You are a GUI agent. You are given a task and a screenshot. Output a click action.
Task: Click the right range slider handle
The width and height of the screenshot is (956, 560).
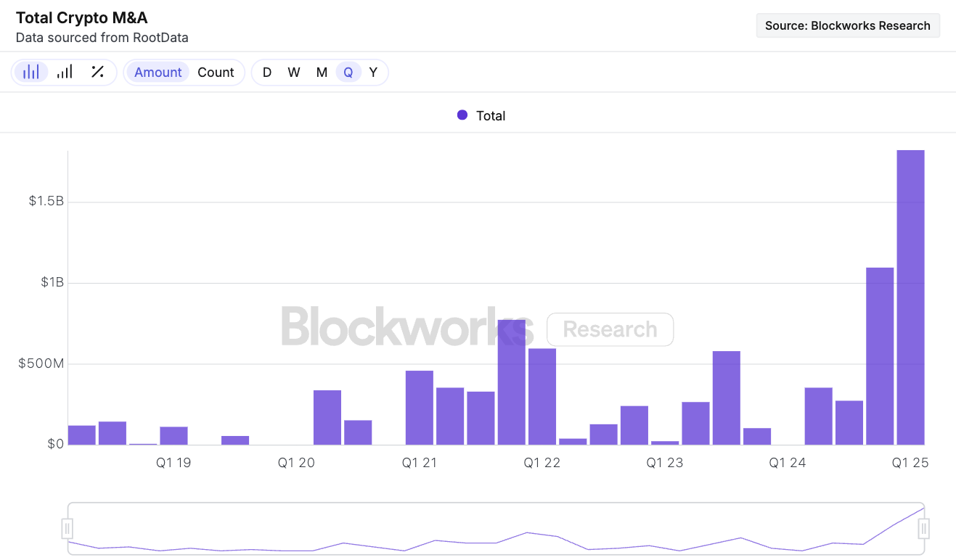point(924,528)
